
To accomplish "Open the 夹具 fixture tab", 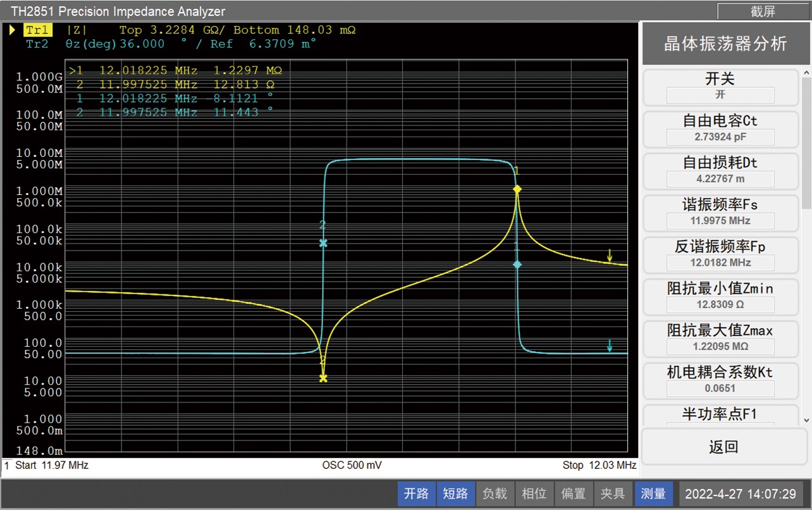I will [612, 494].
